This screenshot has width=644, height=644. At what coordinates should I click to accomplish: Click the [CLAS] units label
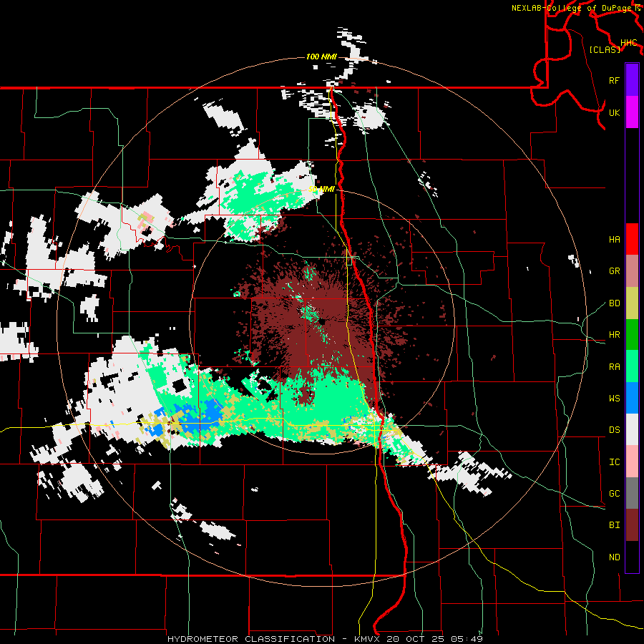(x=605, y=49)
